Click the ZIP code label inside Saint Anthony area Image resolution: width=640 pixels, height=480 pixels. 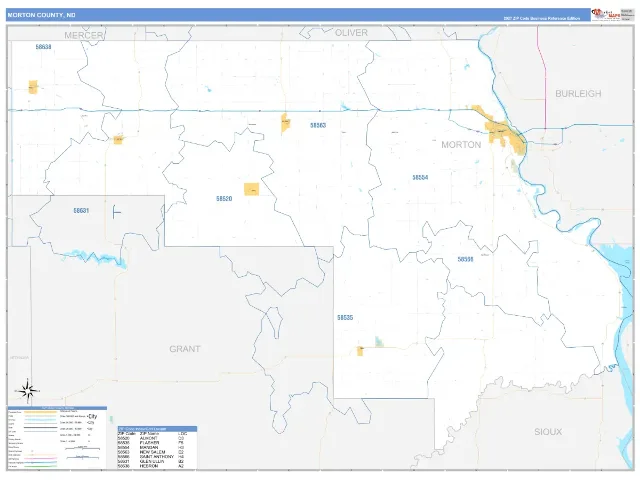[x=465, y=259]
